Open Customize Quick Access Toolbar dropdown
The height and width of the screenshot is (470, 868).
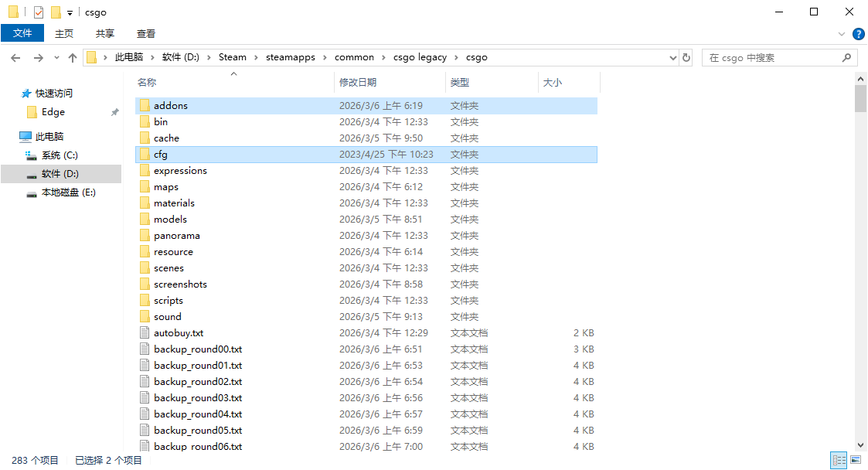(70, 12)
